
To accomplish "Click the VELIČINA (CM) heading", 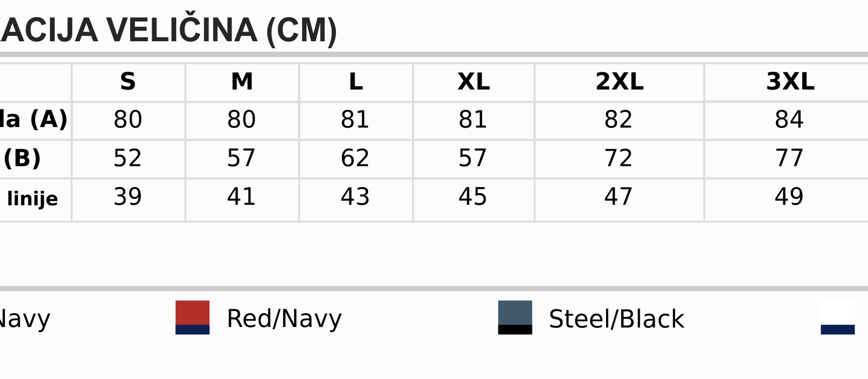I will click(x=222, y=30).
